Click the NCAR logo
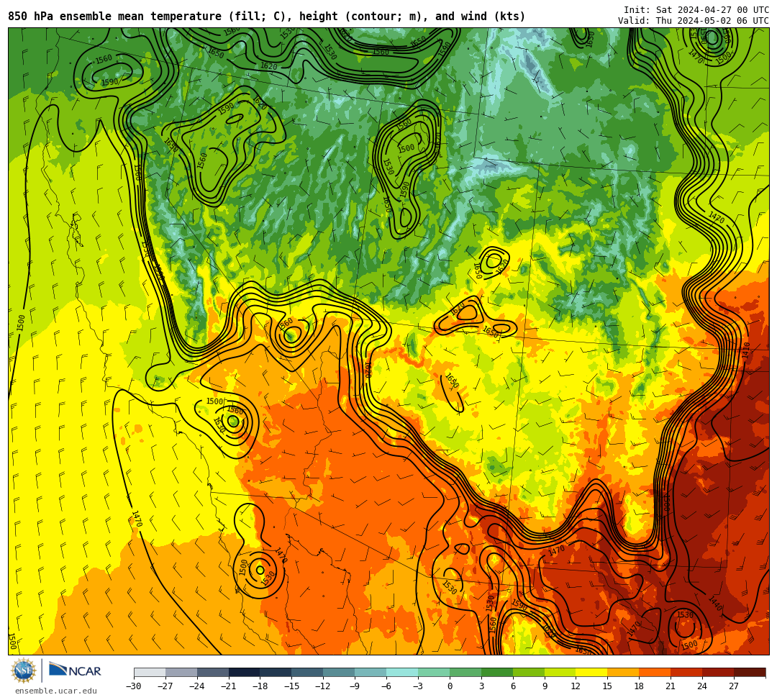This screenshot has height=700, width=777. point(75,671)
